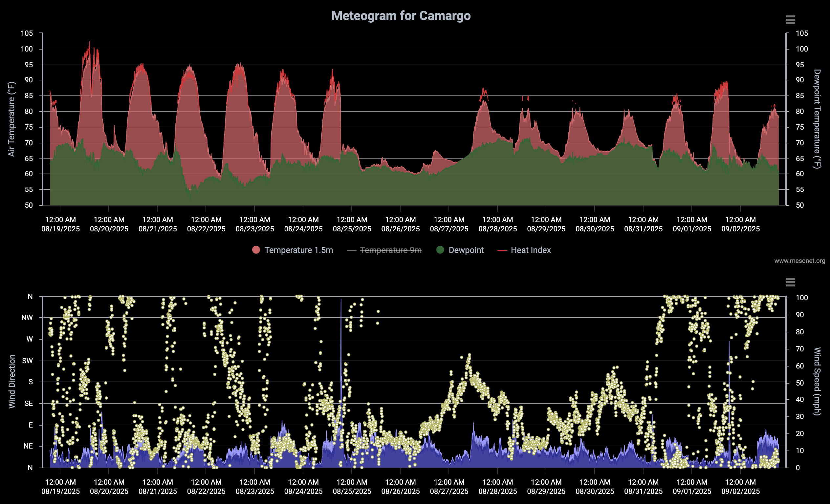Click the Heat Index red line marker

502,250
